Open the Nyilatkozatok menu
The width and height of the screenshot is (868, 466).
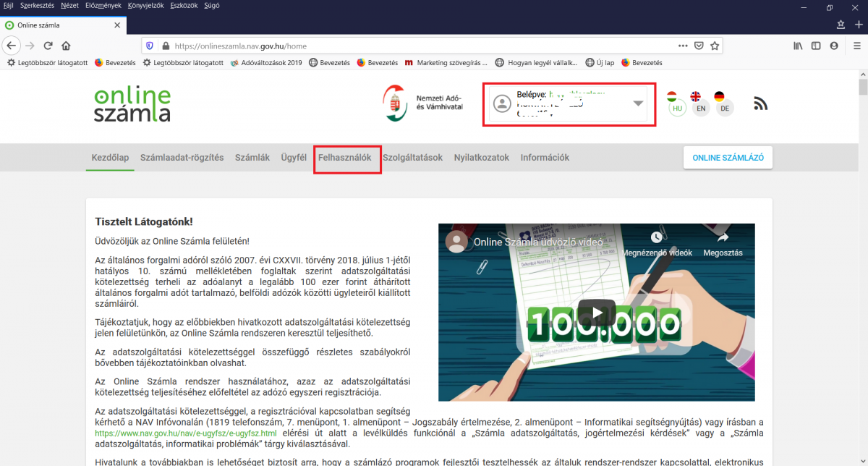[x=482, y=158]
